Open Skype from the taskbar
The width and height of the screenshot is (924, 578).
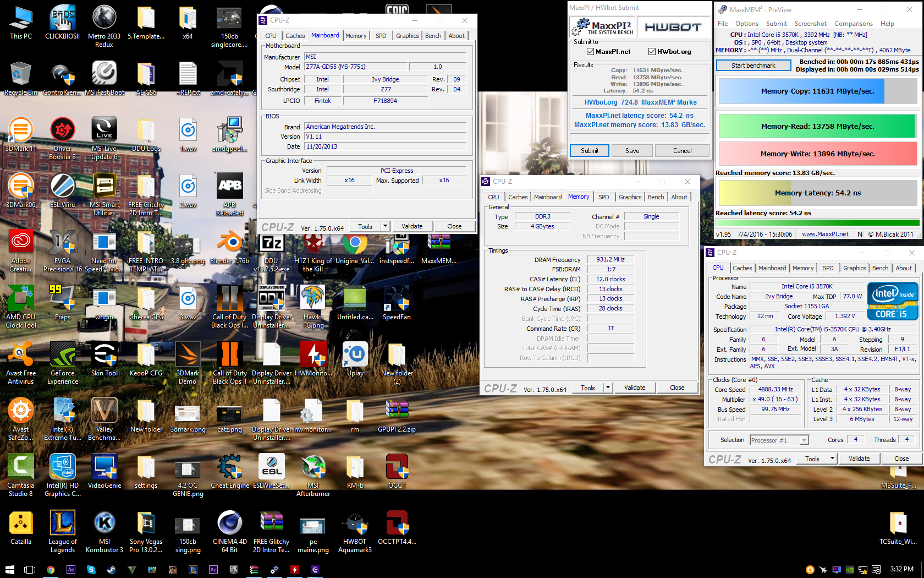[x=91, y=570]
